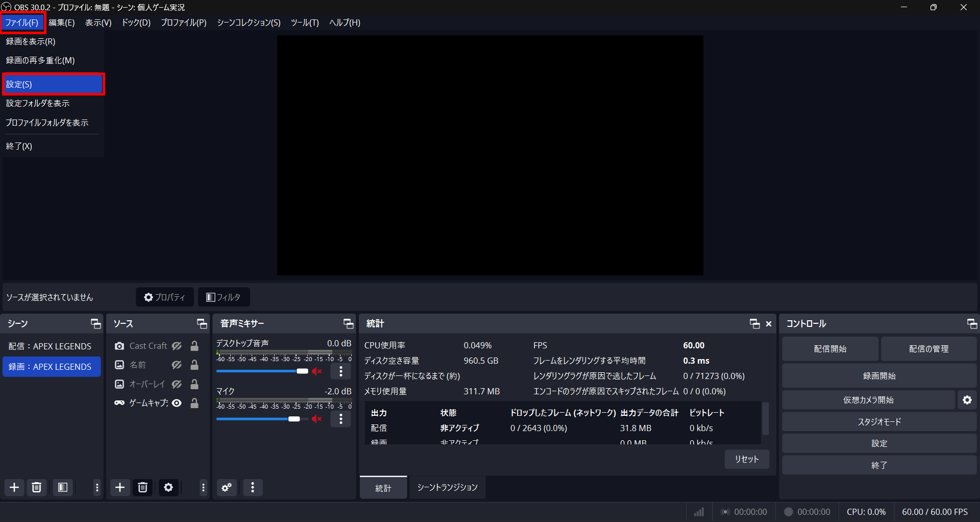Image resolution: width=980 pixels, height=522 pixels.
Task: Adjust the Mic volume slider
Action: pyautogui.click(x=262, y=419)
